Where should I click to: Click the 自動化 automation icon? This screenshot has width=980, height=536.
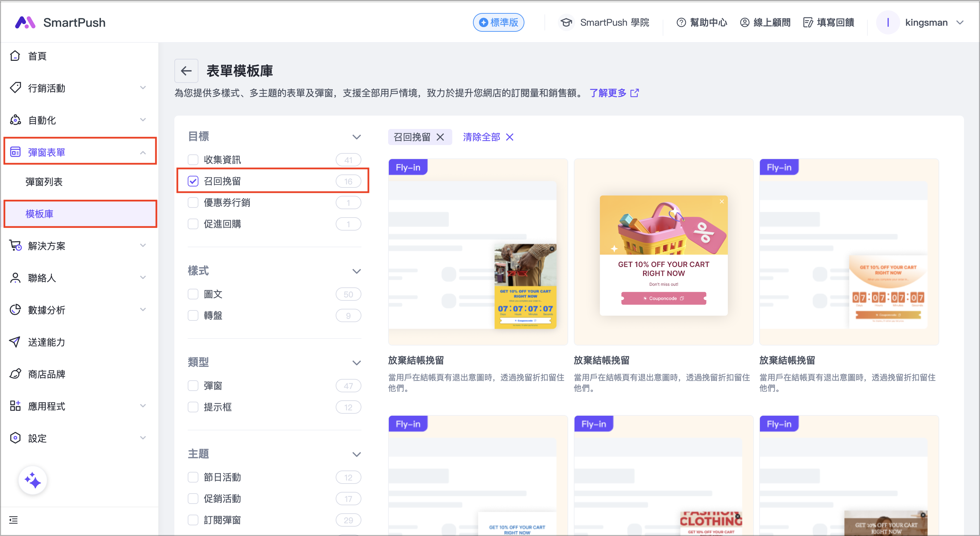[15, 120]
